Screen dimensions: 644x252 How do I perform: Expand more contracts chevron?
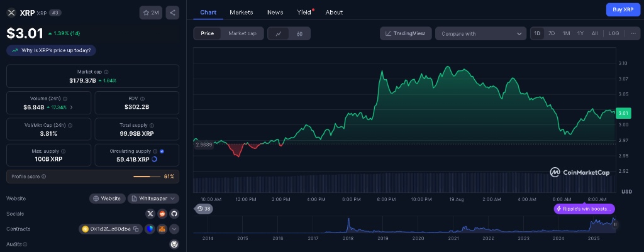[174, 229]
